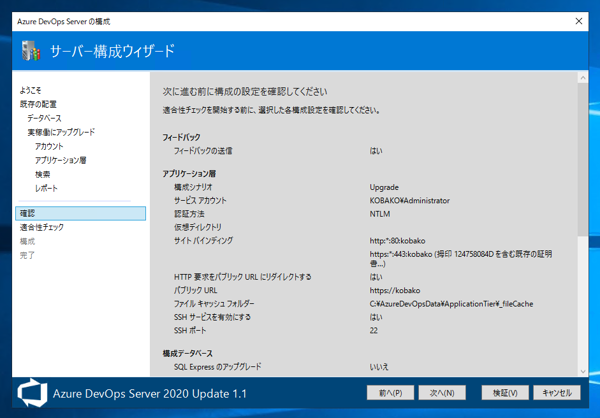The width and height of the screenshot is (600, 418).
Task: Go to the 適合性チェック step
Action: coord(42,227)
